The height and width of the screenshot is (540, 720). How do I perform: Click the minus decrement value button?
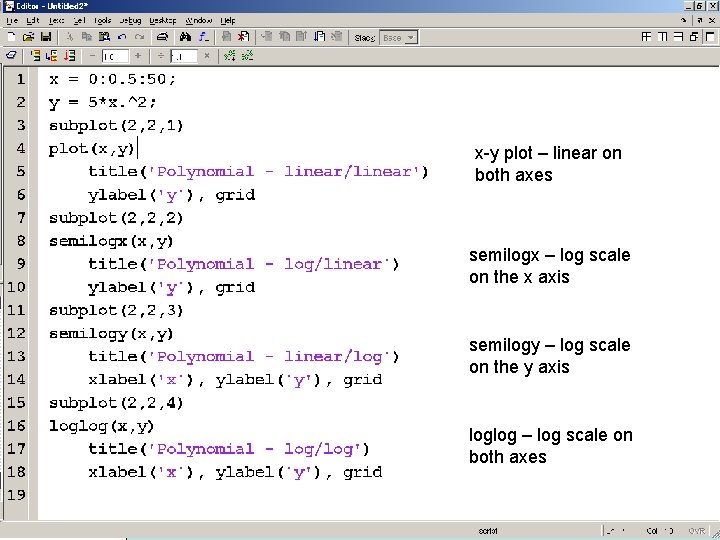pos(92,56)
